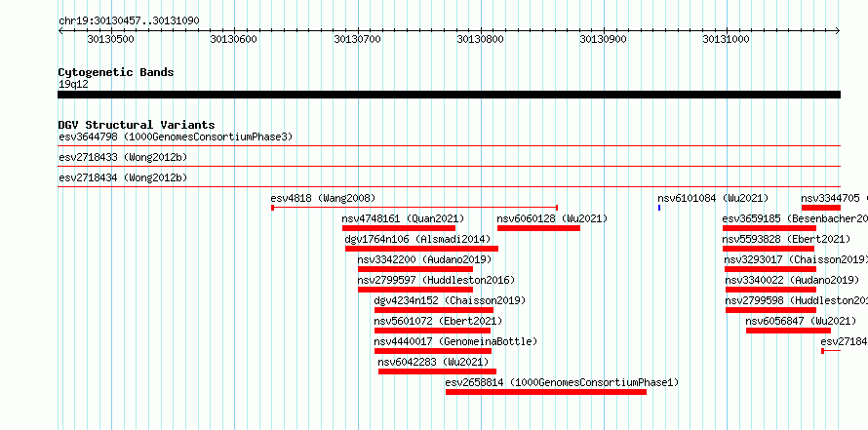
Task: Click the red bar under nsv3344705
Action: tap(821, 208)
